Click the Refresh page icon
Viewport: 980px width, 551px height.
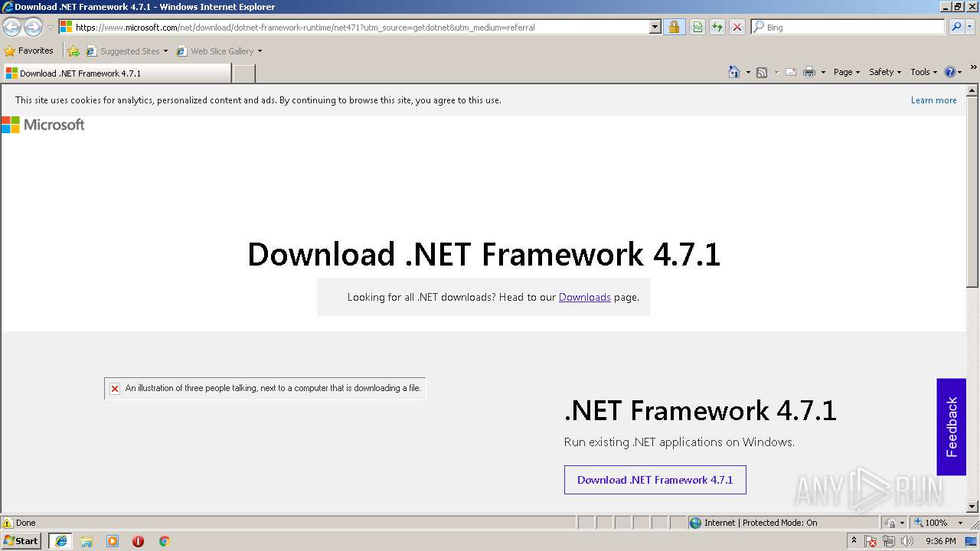(x=717, y=28)
